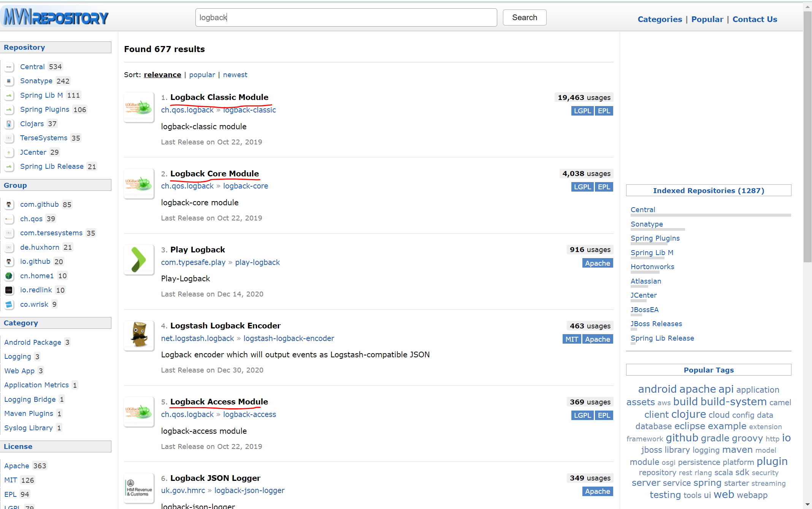Open the logback-core artifact link
812x509 pixels.
coord(245,186)
